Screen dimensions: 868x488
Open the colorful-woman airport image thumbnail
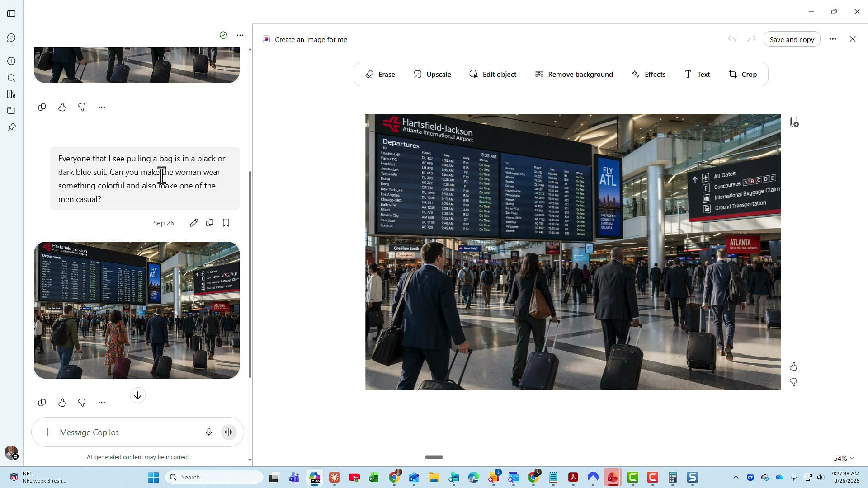coord(137,310)
